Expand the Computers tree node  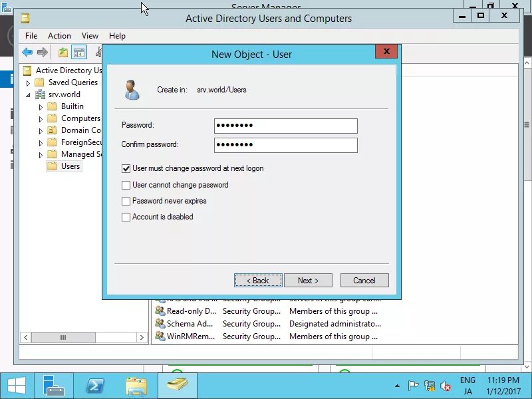coord(41,119)
